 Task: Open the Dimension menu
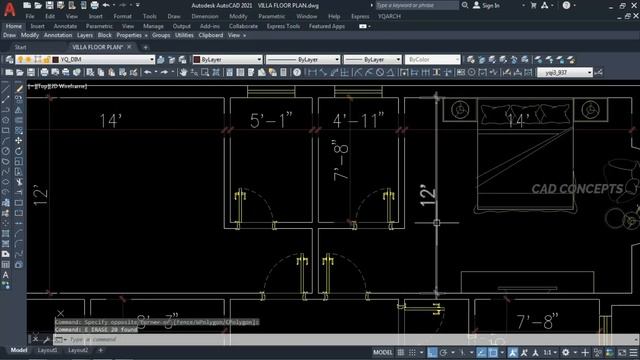204,16
